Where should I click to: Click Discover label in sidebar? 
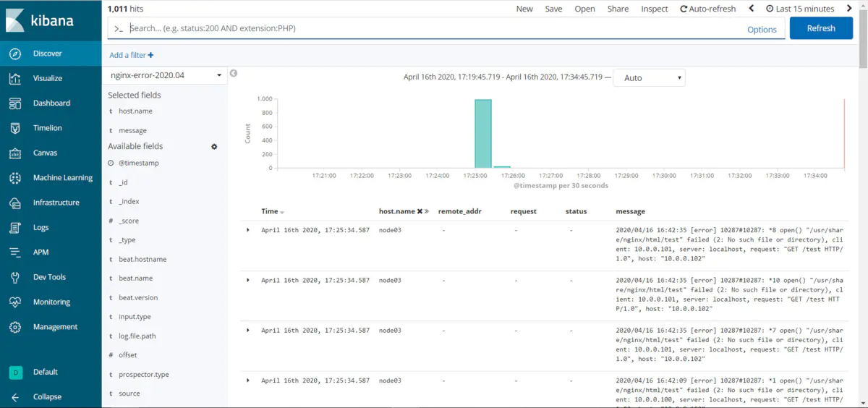(x=48, y=54)
